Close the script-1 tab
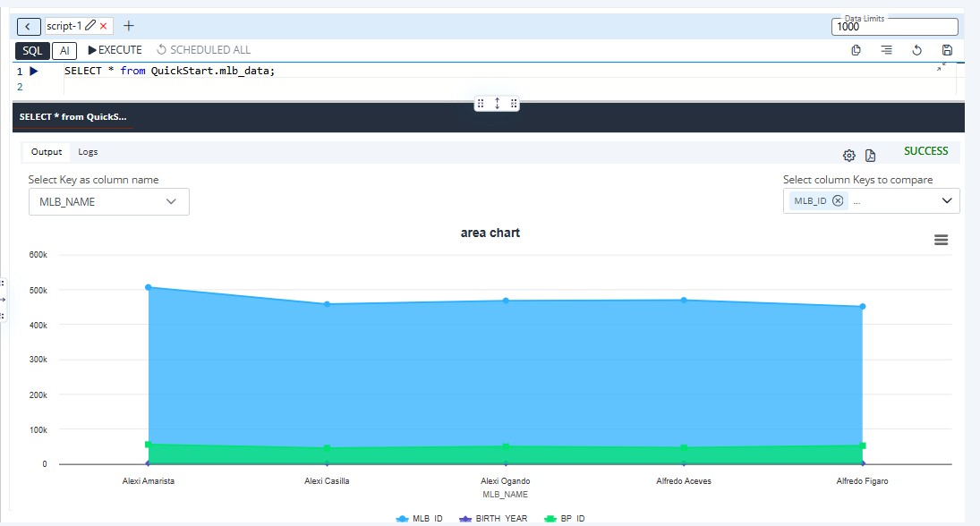Screen dimensions: 980x526 [104, 27]
